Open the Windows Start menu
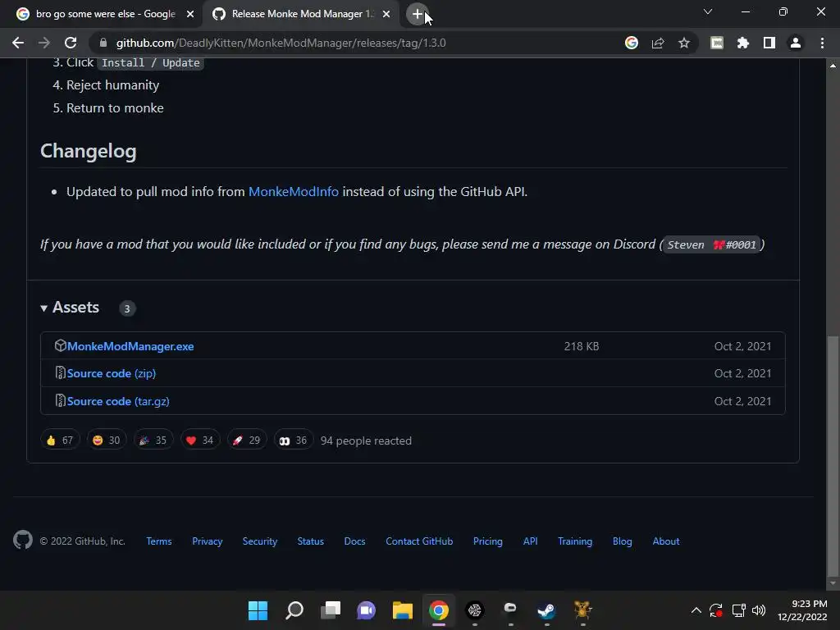 pos(258,610)
